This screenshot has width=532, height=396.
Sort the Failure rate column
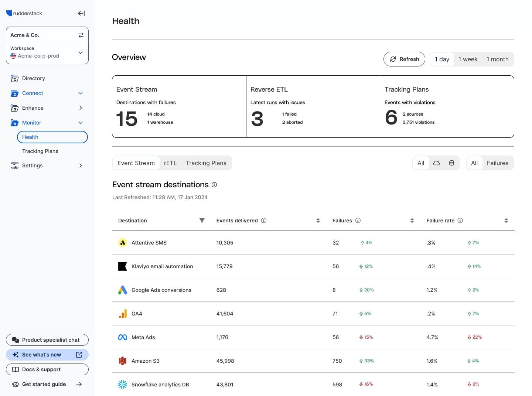pos(506,221)
